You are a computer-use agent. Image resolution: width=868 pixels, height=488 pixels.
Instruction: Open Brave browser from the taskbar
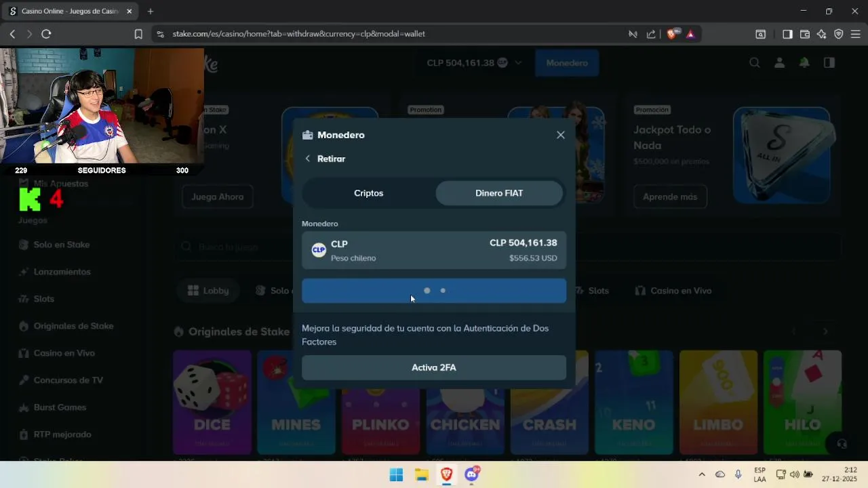(x=446, y=474)
